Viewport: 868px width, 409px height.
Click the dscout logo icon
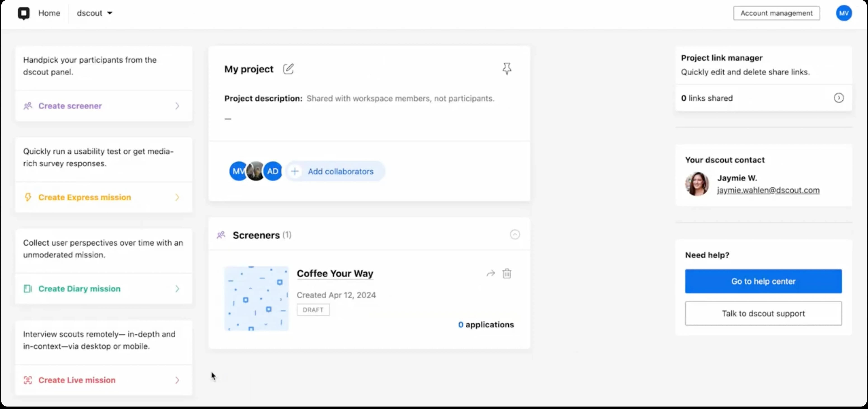[24, 13]
